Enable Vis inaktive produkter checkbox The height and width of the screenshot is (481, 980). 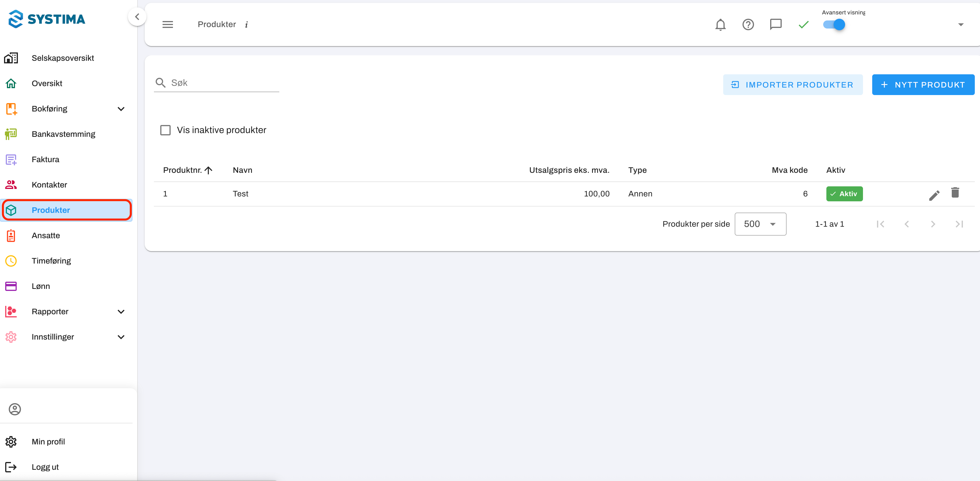(165, 130)
